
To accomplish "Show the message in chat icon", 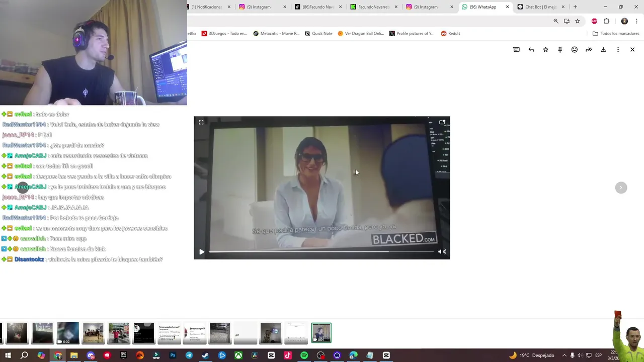I will click(516, 50).
